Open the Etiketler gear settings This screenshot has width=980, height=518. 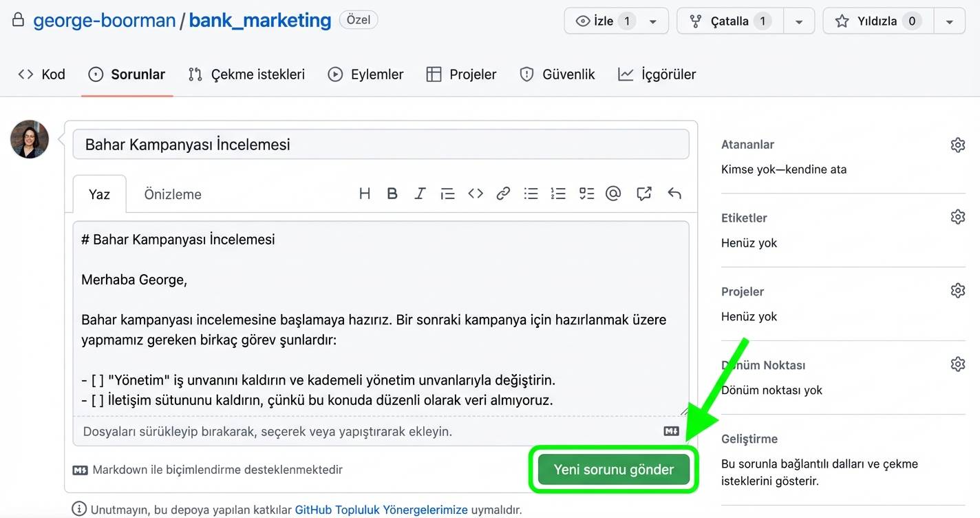pyautogui.click(x=957, y=218)
